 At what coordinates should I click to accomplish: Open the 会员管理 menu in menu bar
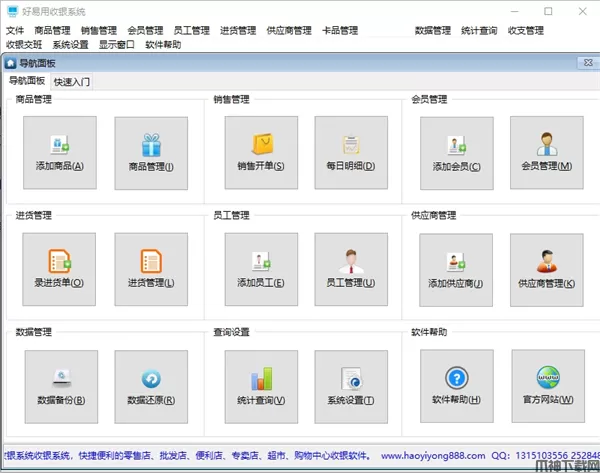point(145,31)
